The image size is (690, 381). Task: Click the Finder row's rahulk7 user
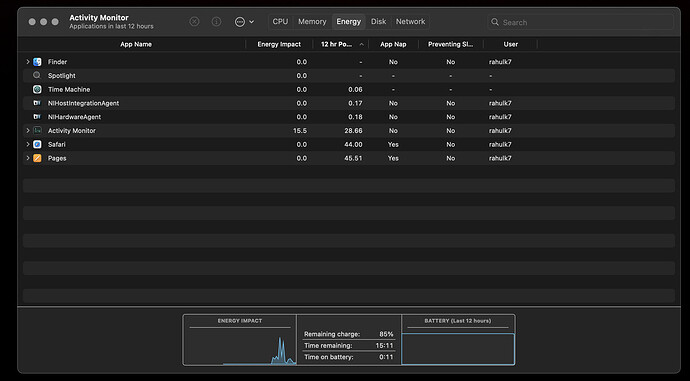(500, 62)
